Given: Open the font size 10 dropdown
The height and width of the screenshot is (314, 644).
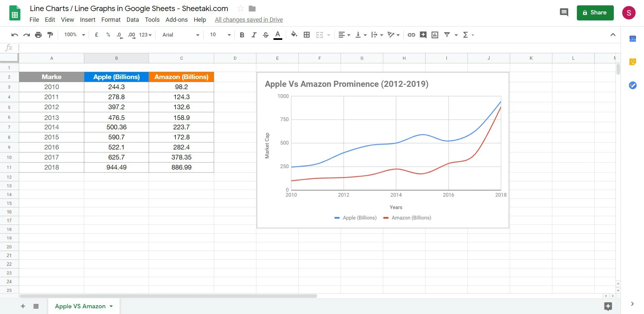Looking at the screenshot, I should (220, 35).
